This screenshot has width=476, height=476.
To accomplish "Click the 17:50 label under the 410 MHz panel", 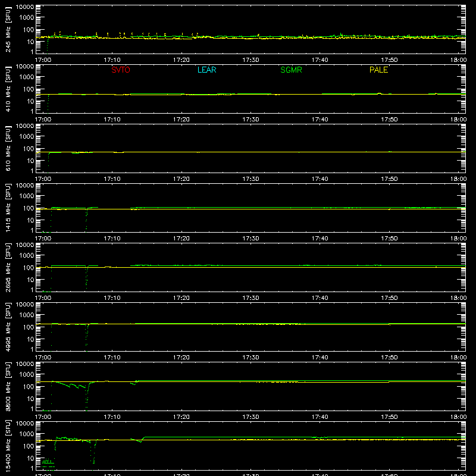I will (x=389, y=120).
